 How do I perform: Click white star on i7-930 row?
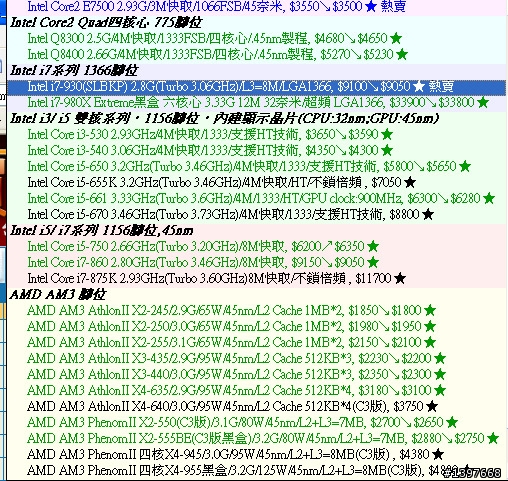point(419,87)
